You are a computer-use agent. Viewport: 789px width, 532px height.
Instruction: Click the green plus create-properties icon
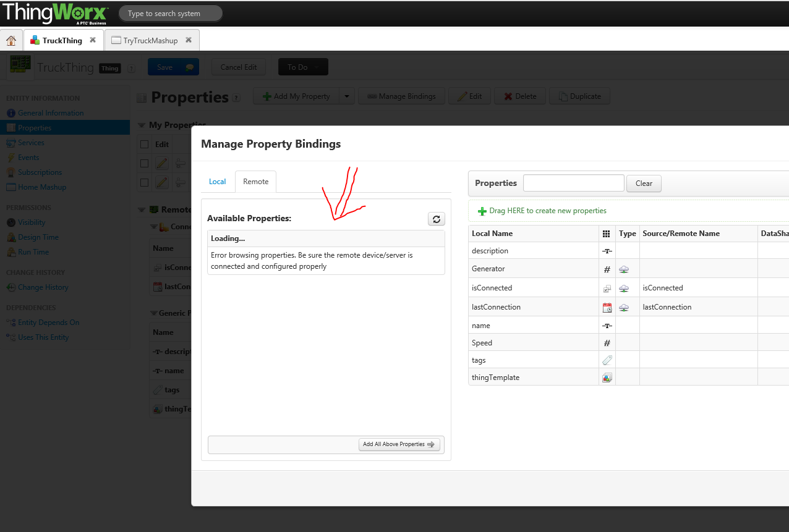[x=482, y=211]
